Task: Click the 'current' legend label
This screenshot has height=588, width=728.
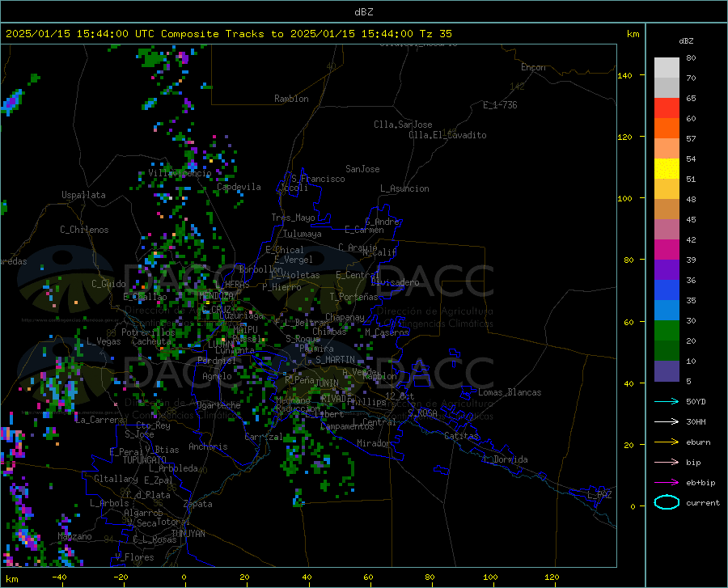Action: (x=703, y=502)
